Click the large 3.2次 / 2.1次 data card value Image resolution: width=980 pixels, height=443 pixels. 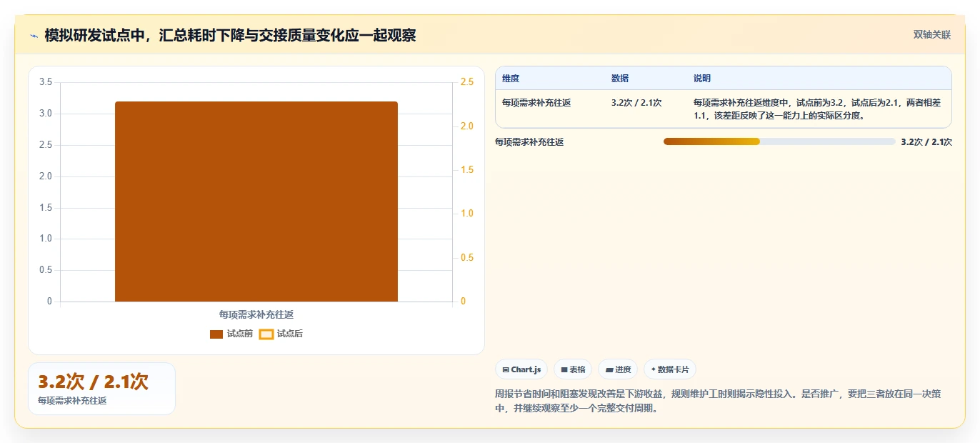point(93,382)
